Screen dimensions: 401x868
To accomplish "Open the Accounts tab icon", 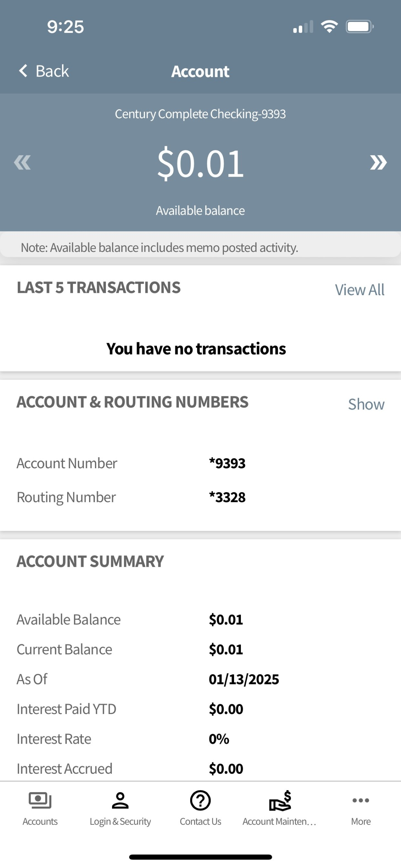I will (x=40, y=800).
